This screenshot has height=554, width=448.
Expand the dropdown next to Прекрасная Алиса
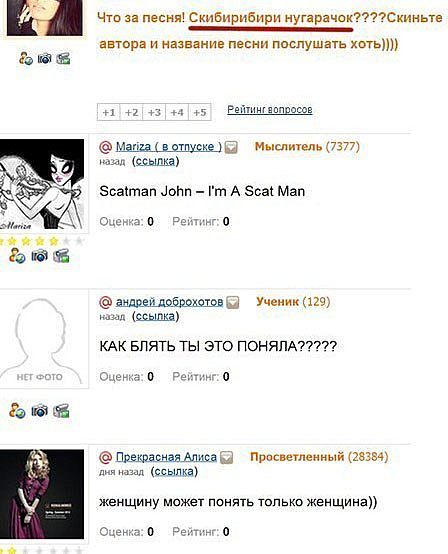(x=226, y=458)
